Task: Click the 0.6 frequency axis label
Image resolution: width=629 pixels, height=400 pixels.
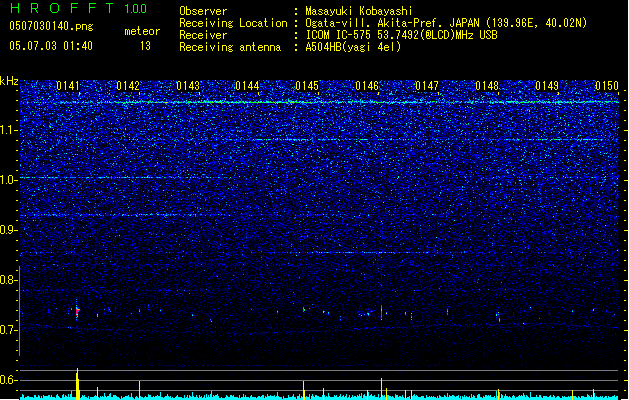Action: (x=7, y=380)
